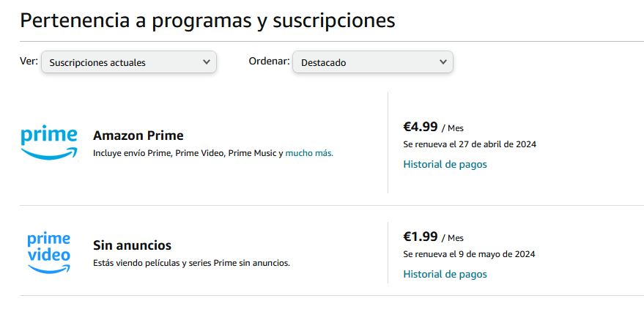Click the chevron of the Ver dropdown

[x=206, y=62]
